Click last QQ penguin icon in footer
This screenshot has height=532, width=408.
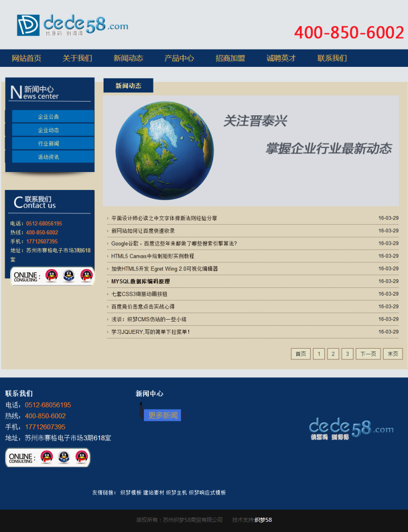[x=82, y=457]
